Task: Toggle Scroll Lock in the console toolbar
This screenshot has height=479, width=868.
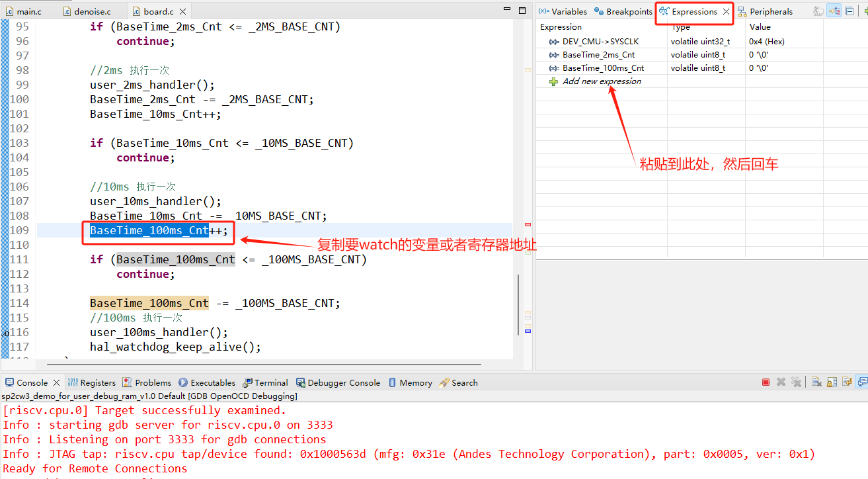Action: pyautogui.click(x=832, y=382)
